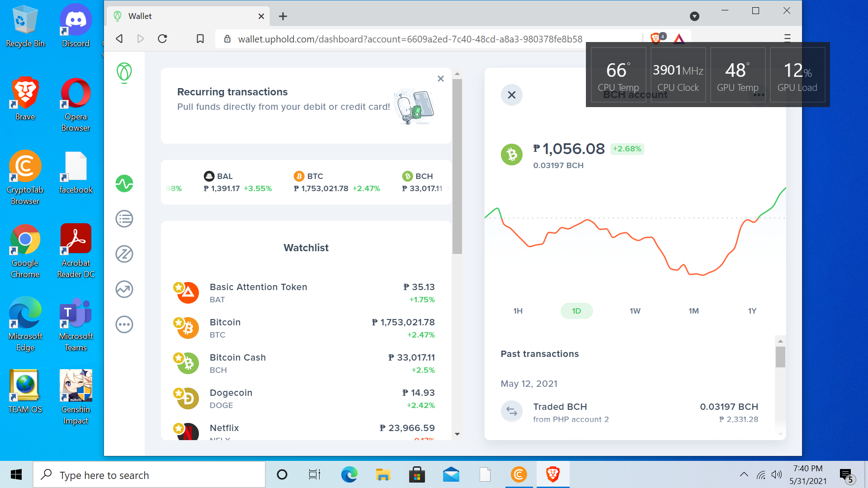Viewport: 868px width, 488px height.
Task: Select the 1Y chart range
Action: point(752,311)
